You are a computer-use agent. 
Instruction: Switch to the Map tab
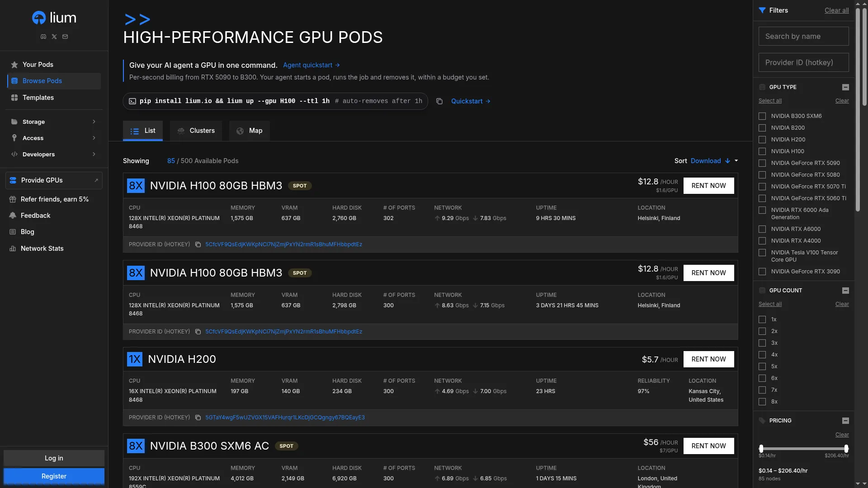pos(250,131)
